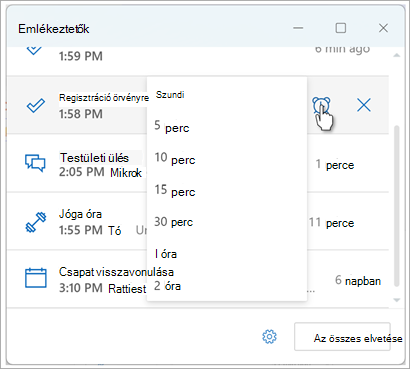
Task: Choose 10 perc snooze option
Action: (227, 158)
